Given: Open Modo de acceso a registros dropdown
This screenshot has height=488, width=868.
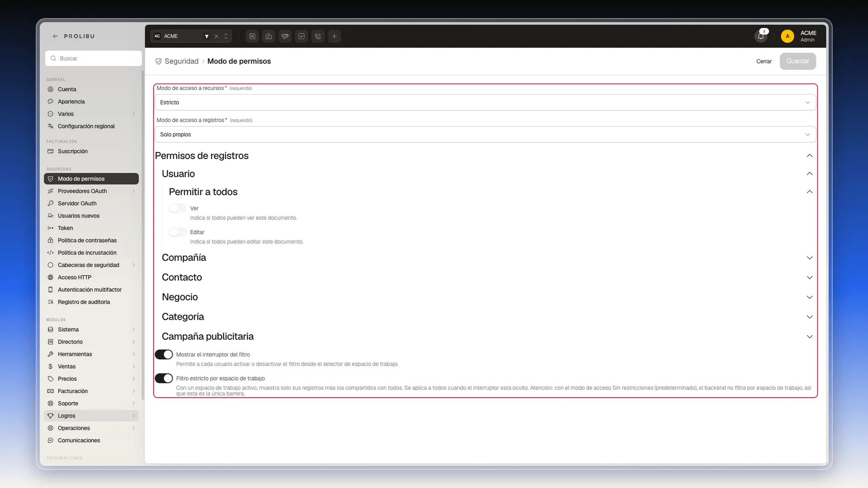Looking at the screenshot, I should [x=485, y=135].
